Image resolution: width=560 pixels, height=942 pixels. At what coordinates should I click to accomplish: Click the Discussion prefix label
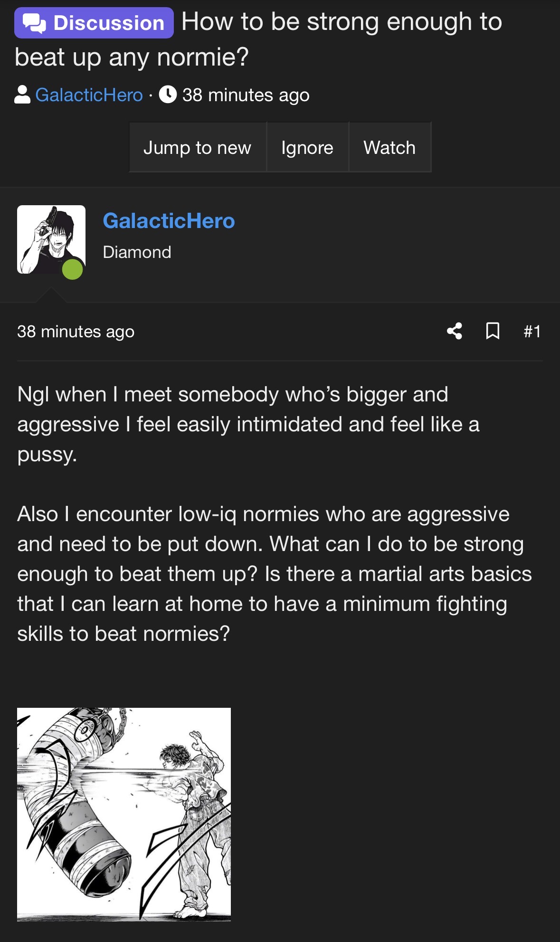(94, 23)
